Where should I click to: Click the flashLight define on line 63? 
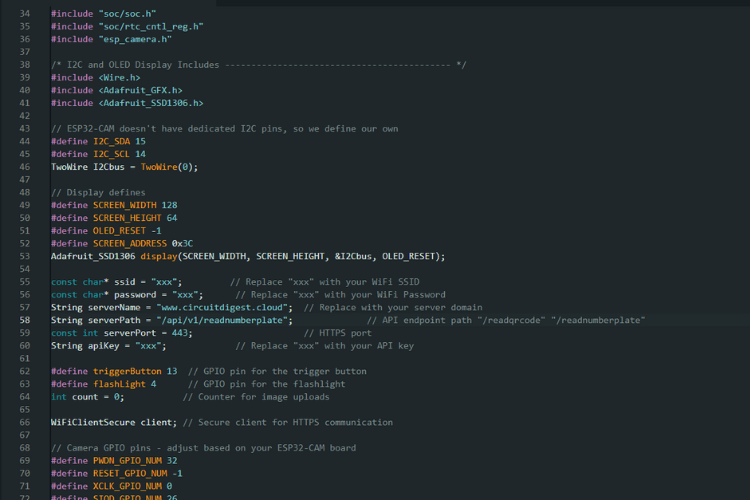click(103, 384)
